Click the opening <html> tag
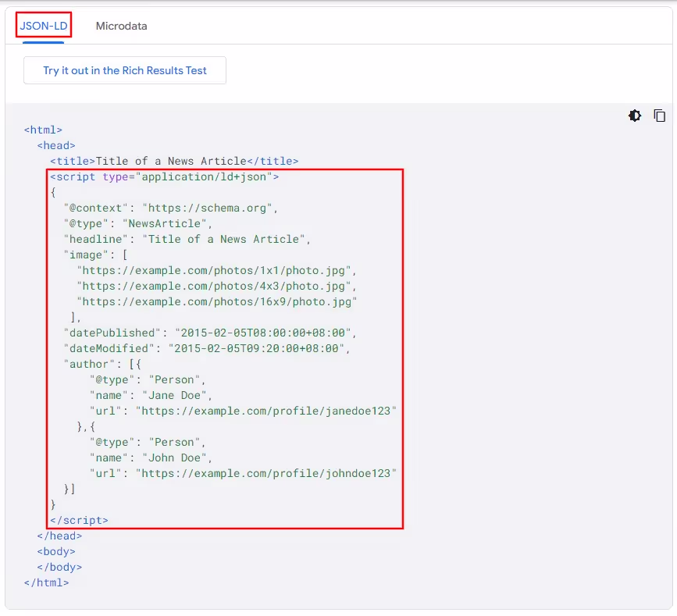Screen dimensions: 677x616 (43, 130)
